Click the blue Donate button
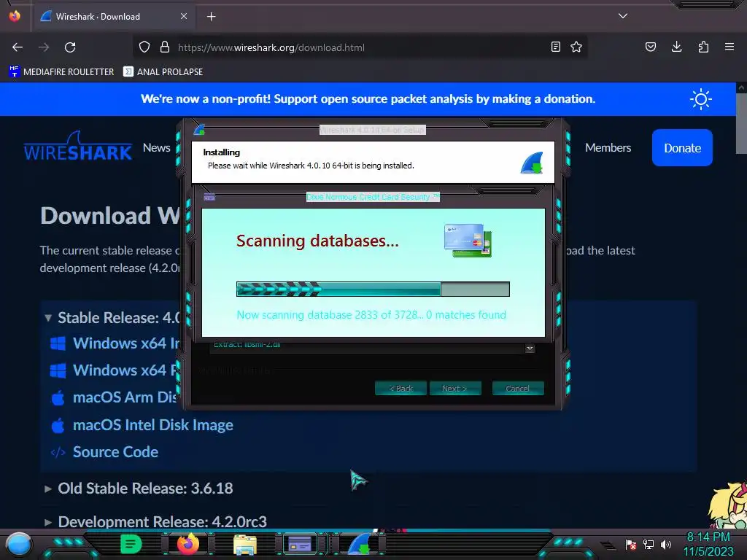 point(682,147)
